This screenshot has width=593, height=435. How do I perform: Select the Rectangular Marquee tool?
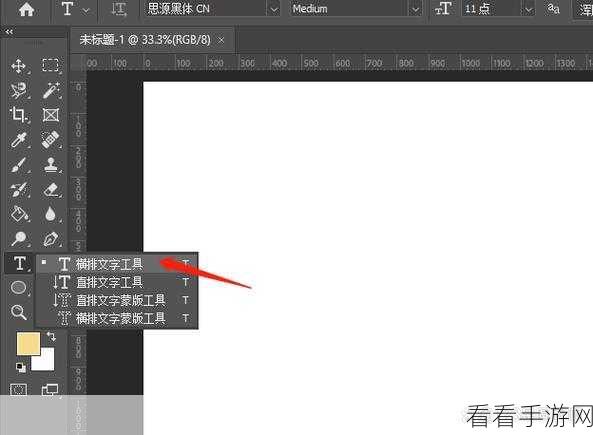point(50,65)
